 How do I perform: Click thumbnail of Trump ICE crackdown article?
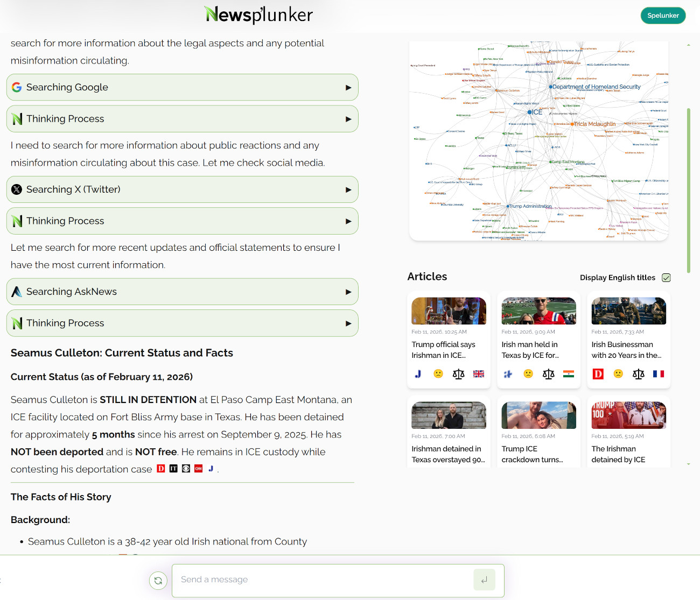538,415
